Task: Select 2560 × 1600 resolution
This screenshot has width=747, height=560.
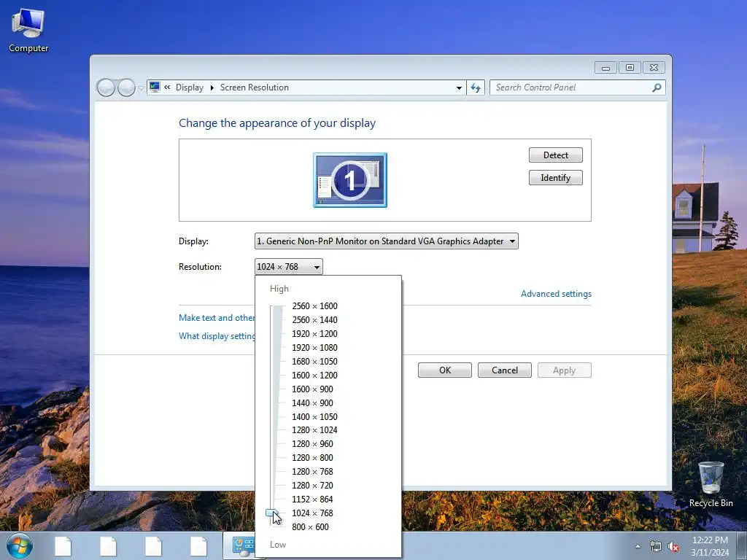Action: 314,306
